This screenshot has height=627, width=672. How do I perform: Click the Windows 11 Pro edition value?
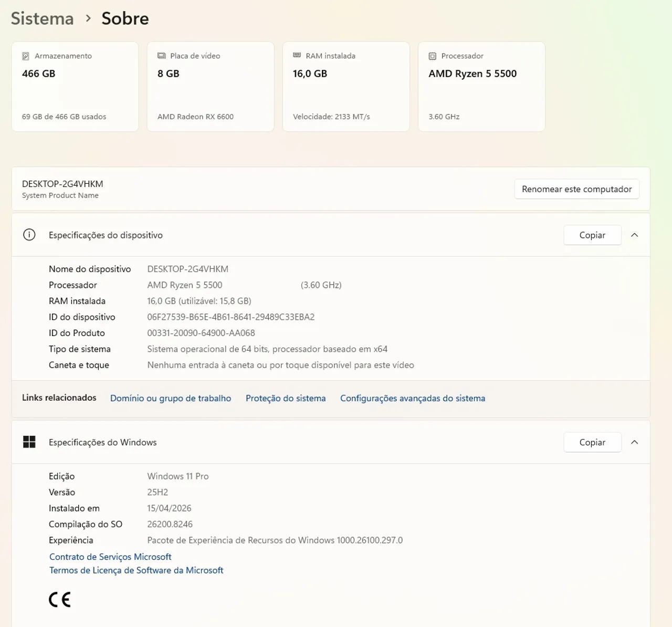(x=178, y=476)
